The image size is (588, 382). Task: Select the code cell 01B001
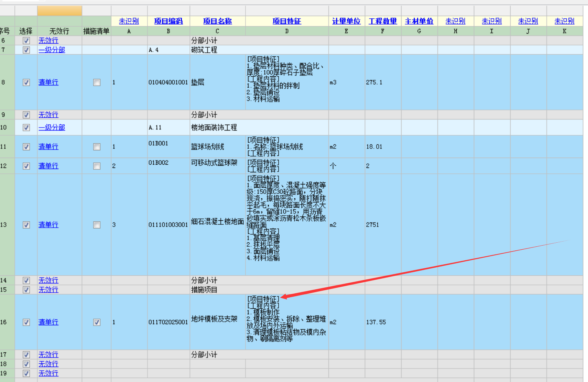click(x=168, y=147)
